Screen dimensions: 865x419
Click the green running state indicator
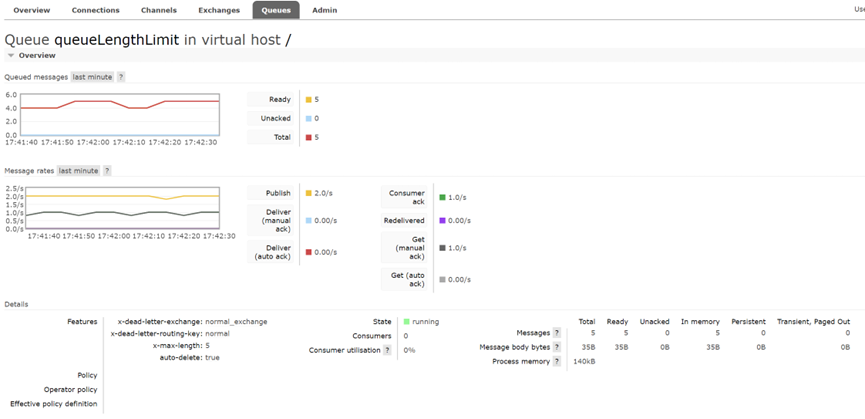pos(407,322)
